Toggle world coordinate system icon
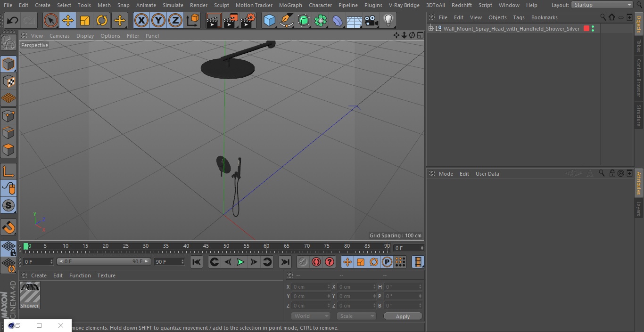The image size is (644, 332). coord(193,20)
